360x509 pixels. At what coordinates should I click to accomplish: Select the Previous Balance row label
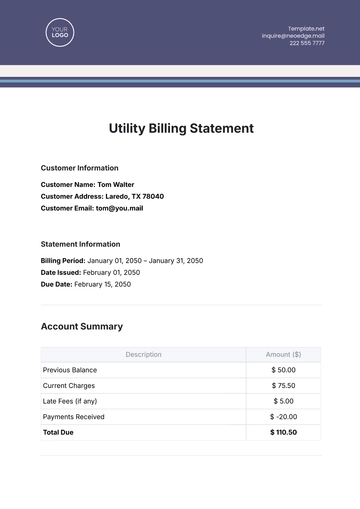pos(70,370)
